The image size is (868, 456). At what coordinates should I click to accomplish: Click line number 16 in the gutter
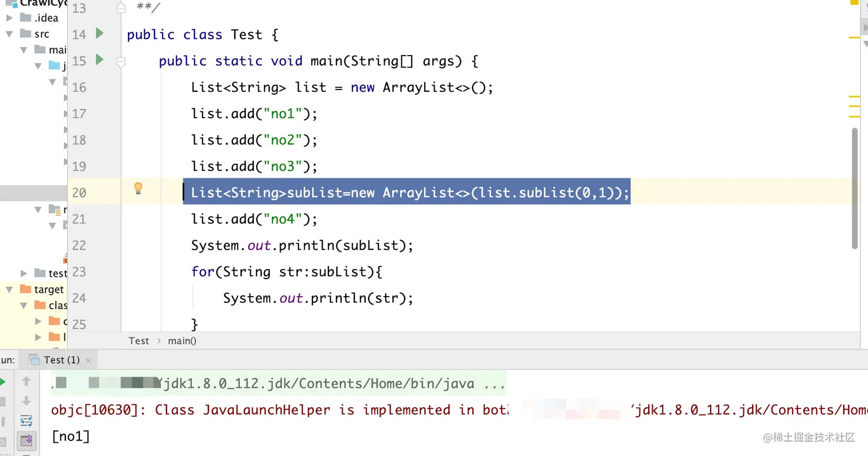tap(79, 87)
